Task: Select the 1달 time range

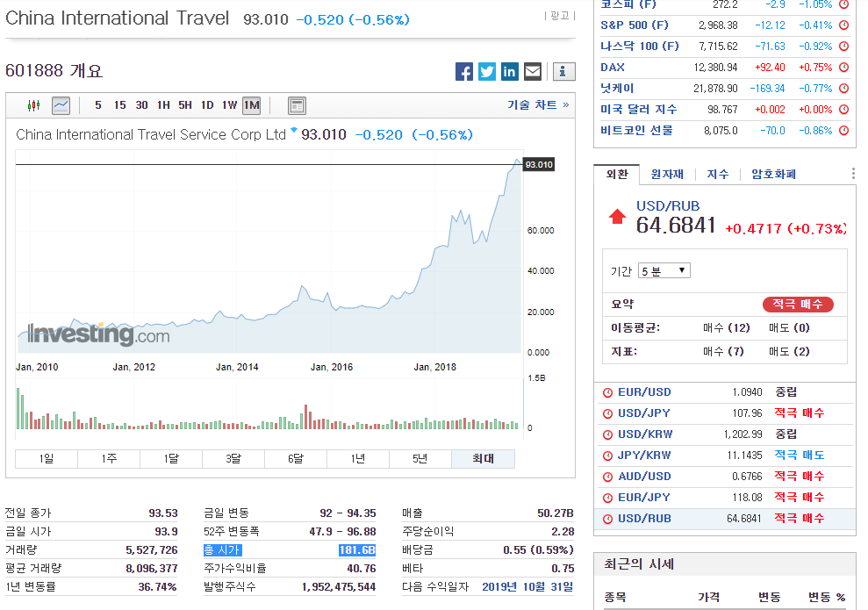Action: (x=171, y=459)
